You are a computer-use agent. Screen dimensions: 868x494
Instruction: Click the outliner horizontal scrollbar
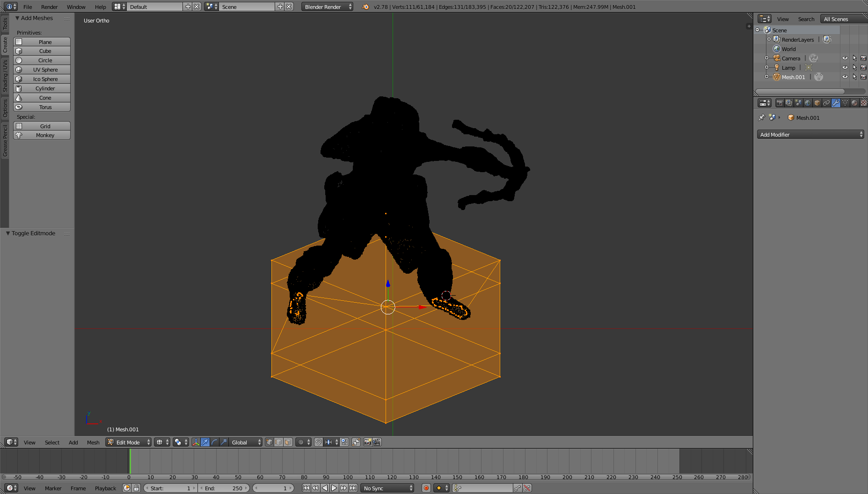pyautogui.click(x=800, y=91)
